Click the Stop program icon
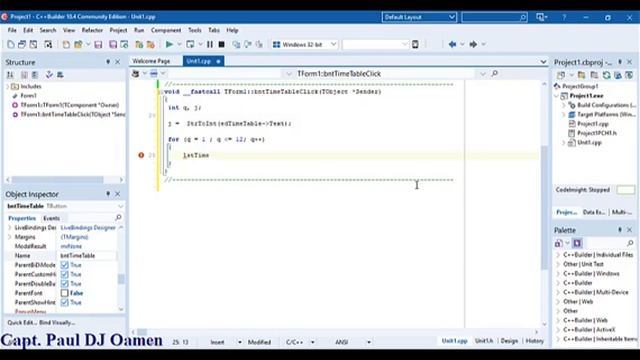The image size is (640, 360). pyautogui.click(x=222, y=44)
